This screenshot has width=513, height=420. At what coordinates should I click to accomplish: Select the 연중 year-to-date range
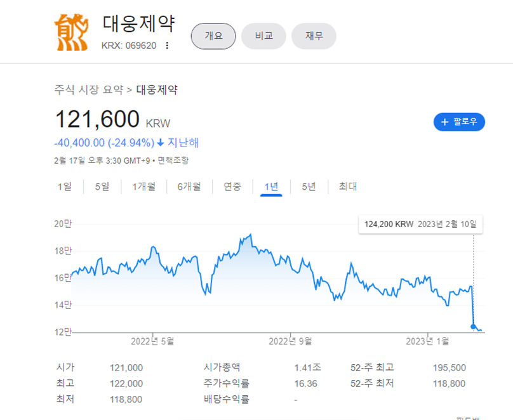[232, 187]
